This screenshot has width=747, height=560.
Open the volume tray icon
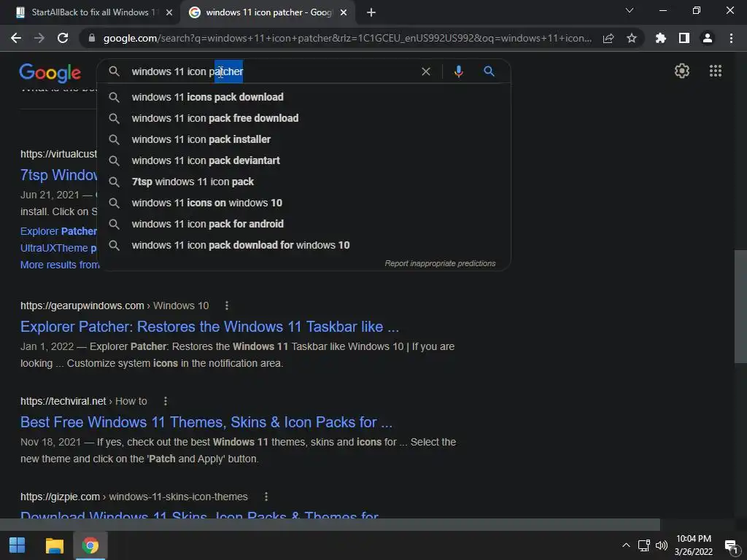pos(661,545)
